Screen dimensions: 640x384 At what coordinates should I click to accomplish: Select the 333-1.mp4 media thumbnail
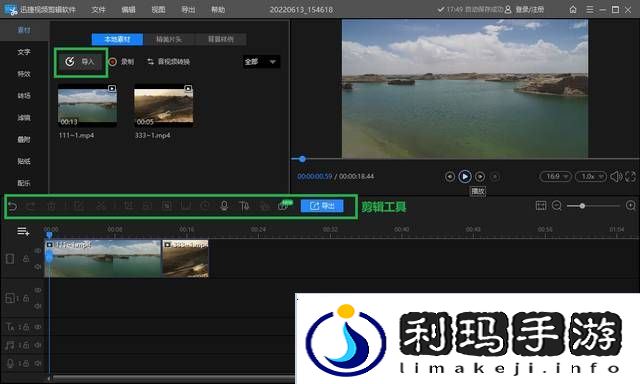click(163, 106)
